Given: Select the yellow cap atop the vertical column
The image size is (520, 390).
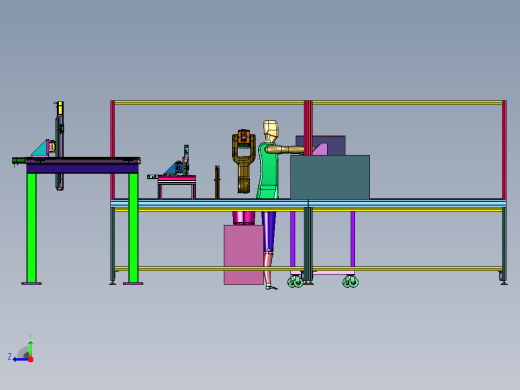Looking at the screenshot, I should click(60, 108).
